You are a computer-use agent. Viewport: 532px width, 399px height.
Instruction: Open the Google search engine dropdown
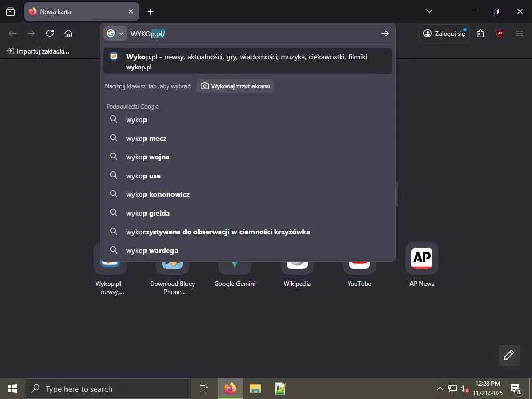[x=115, y=33]
